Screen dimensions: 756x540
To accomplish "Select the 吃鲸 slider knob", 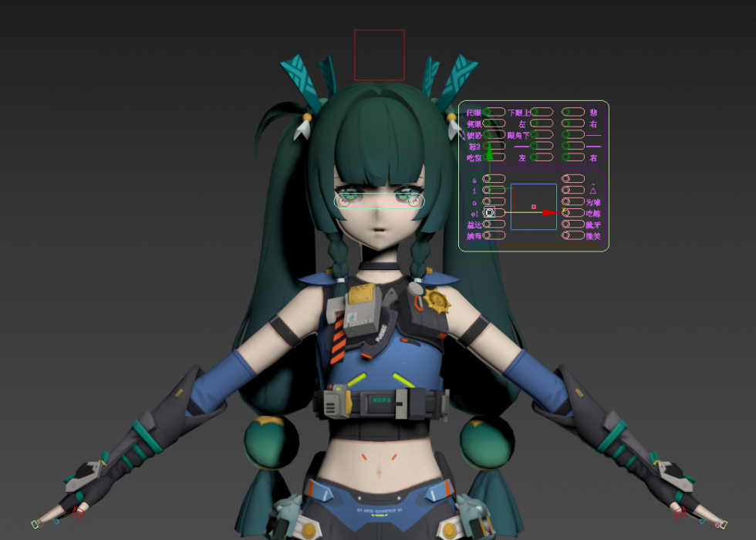I will coord(566,213).
